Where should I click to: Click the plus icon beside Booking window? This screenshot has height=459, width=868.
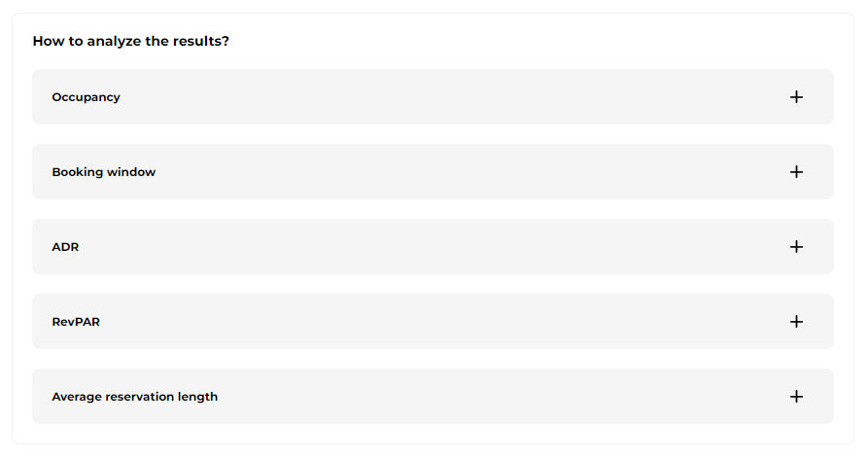[796, 172]
